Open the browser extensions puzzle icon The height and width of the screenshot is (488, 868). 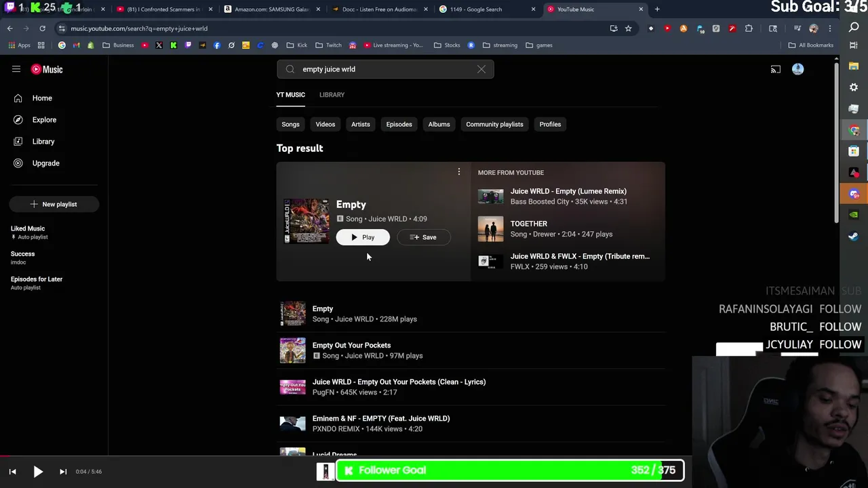click(749, 28)
